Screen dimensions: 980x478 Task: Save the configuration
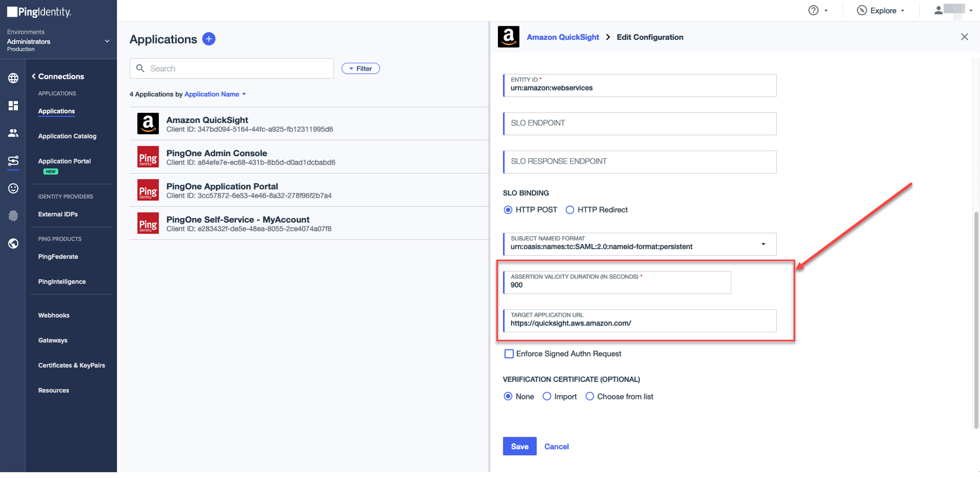pyautogui.click(x=520, y=446)
